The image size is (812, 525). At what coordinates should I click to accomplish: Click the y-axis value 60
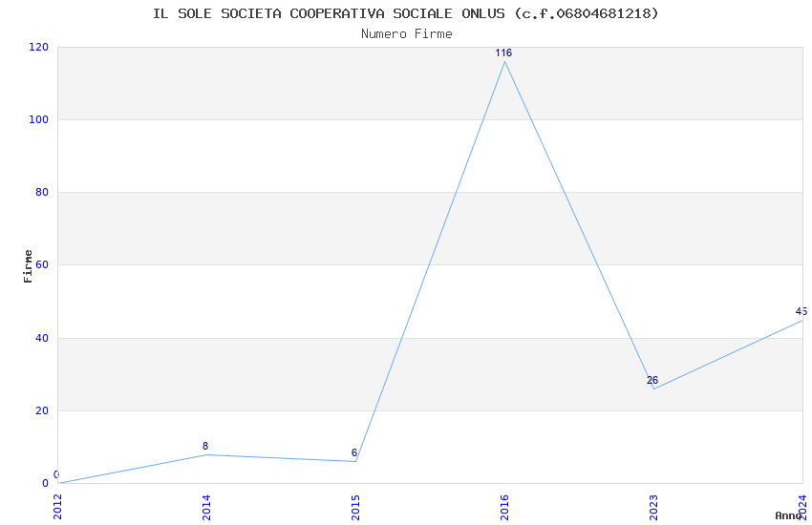tap(42, 264)
